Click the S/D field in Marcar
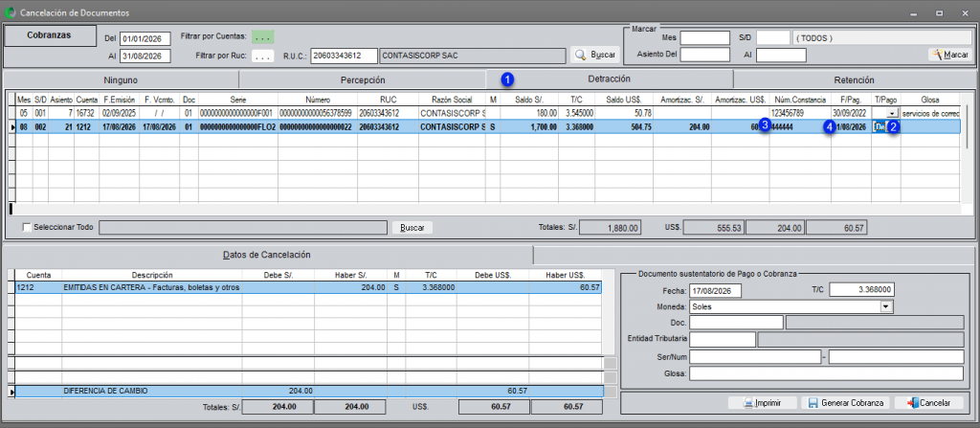 point(773,38)
